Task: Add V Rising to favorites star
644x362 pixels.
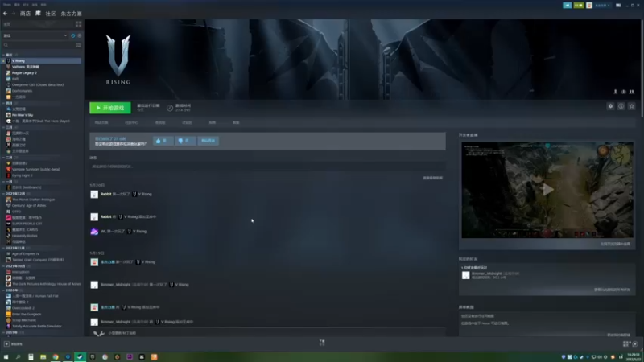Action: click(632, 106)
